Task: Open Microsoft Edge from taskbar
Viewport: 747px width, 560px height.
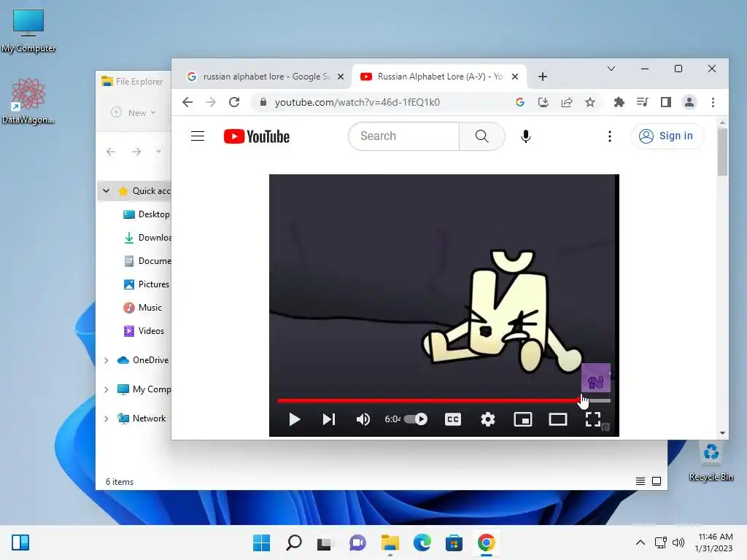Action: pyautogui.click(x=422, y=542)
